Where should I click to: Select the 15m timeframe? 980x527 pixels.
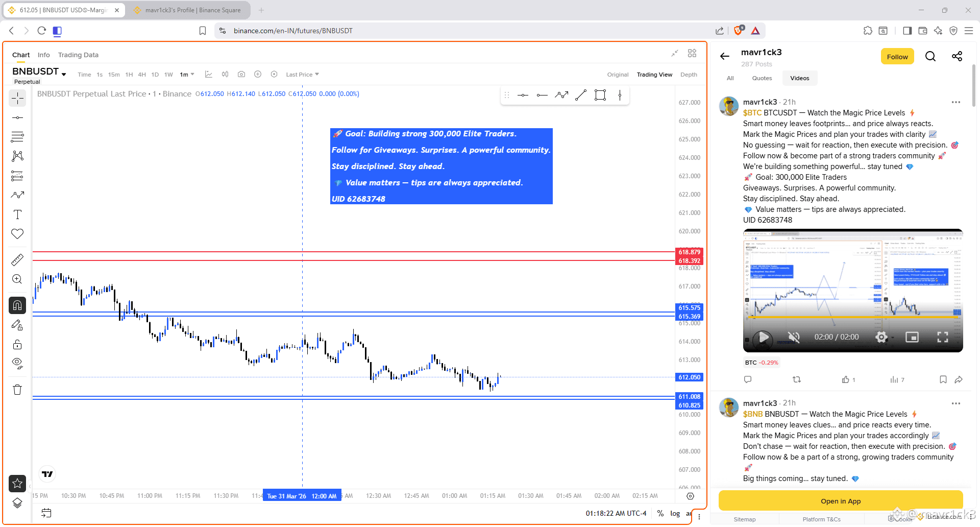click(114, 75)
